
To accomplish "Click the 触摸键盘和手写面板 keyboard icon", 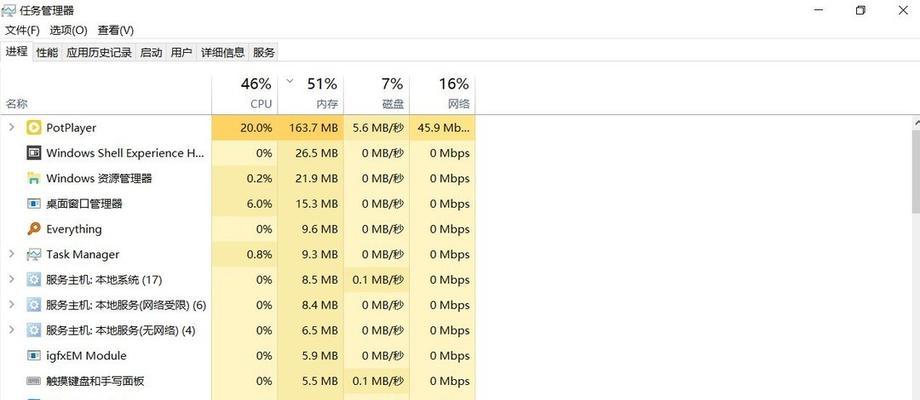I will (x=33, y=381).
